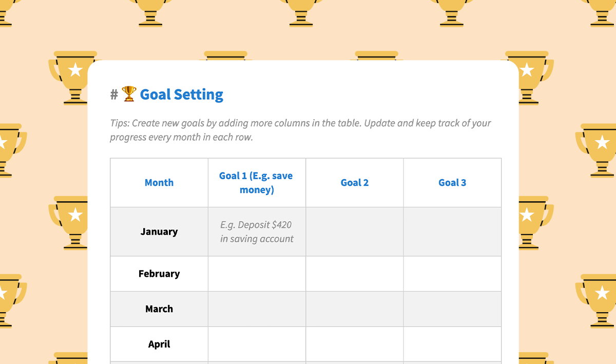Image resolution: width=616 pixels, height=364 pixels.
Task: Click the Deposit $420 example cell
Action: pyautogui.click(x=257, y=232)
